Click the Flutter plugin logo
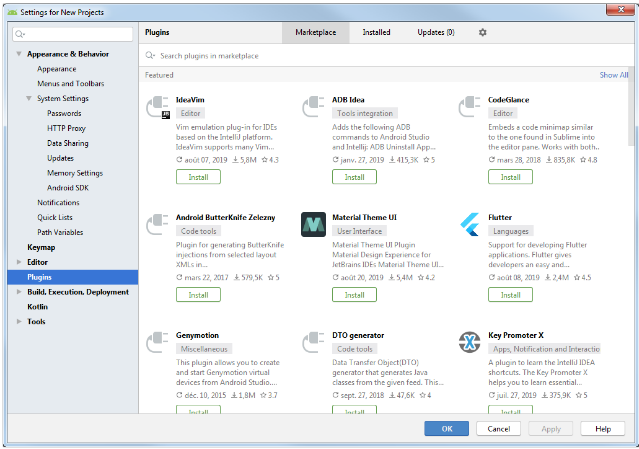The width and height of the screenshot is (639, 449). click(471, 225)
